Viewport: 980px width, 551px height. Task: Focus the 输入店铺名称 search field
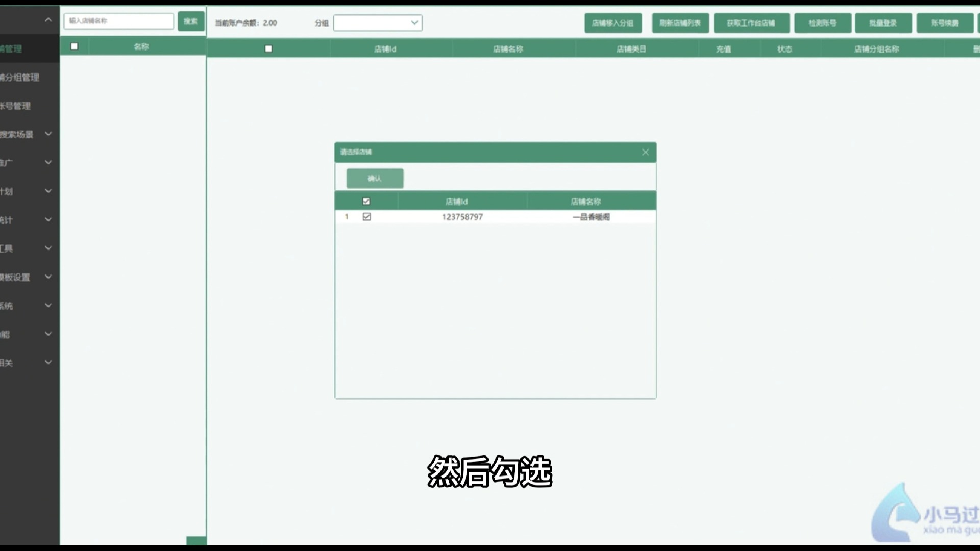click(118, 21)
